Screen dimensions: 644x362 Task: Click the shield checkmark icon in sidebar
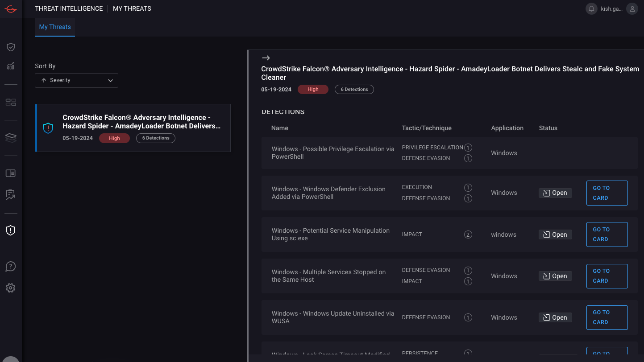point(11,47)
